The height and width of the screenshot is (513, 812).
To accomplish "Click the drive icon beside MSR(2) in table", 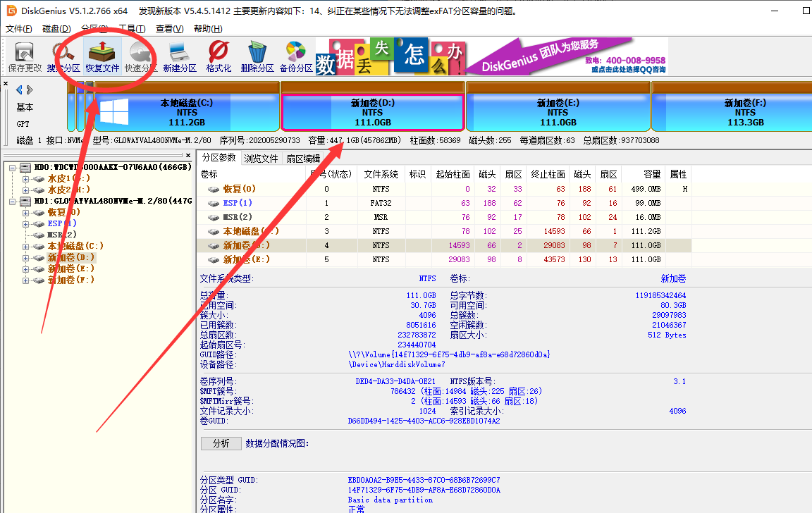I will pos(214,218).
